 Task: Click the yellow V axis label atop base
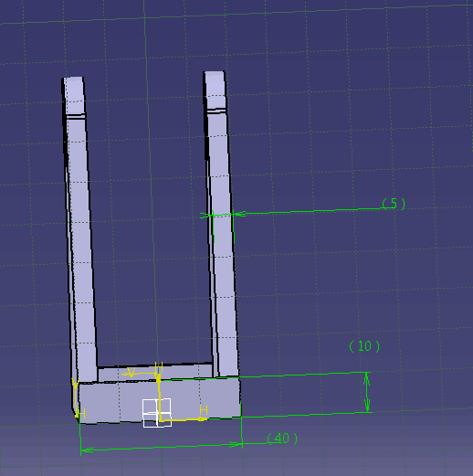[x=131, y=372]
